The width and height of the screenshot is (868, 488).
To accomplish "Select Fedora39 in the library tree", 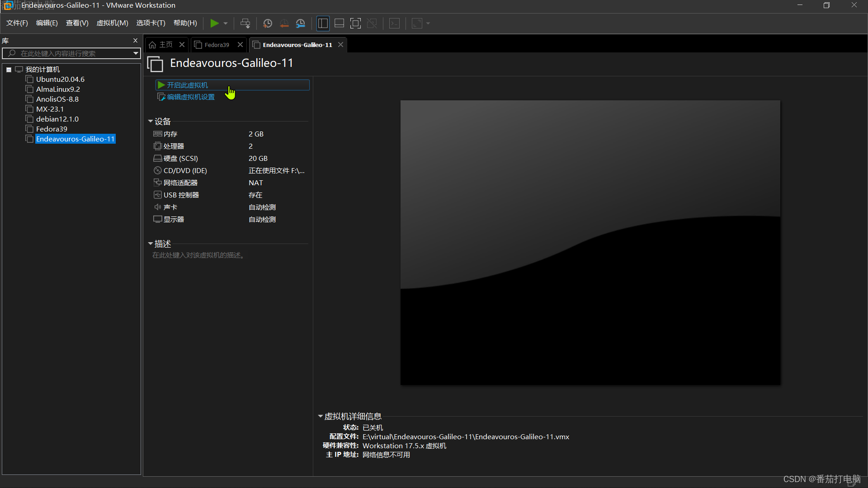I will click(x=52, y=129).
